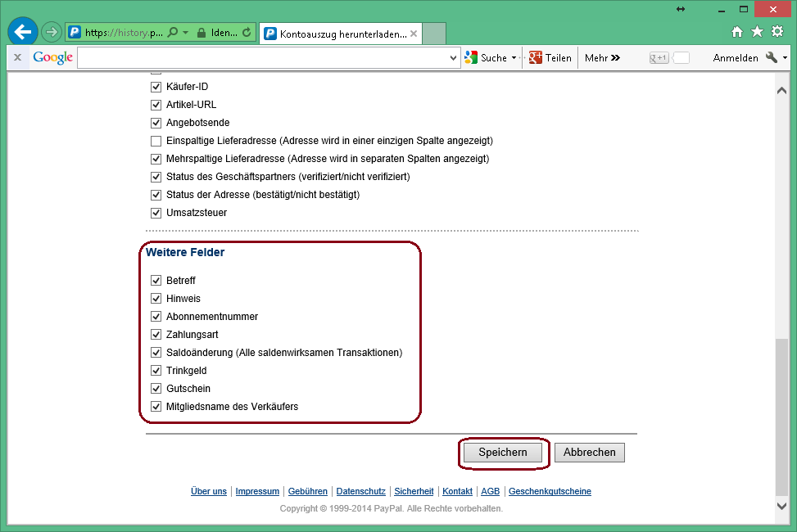
Task: Expand the Google search box dropdown arrow
Action: (x=455, y=58)
